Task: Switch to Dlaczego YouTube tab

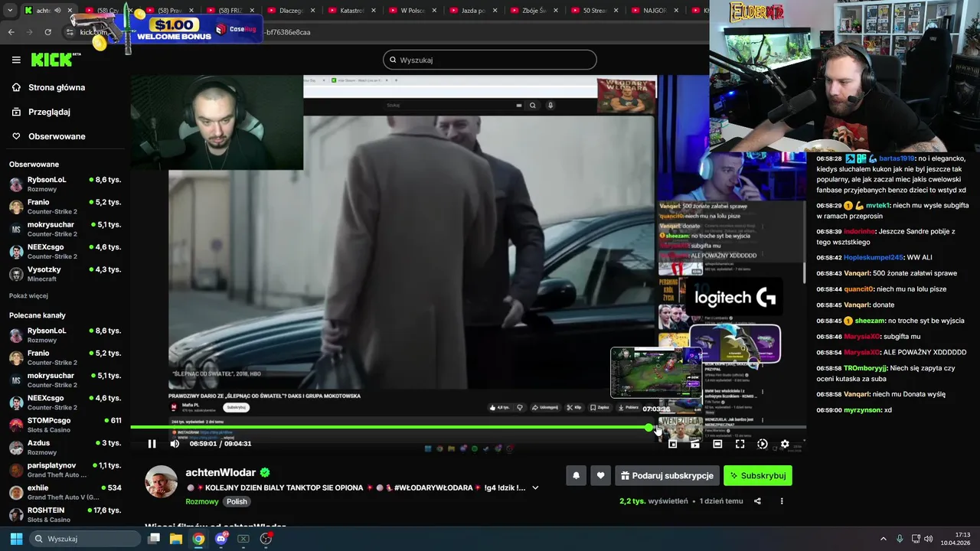Action: click(x=291, y=11)
